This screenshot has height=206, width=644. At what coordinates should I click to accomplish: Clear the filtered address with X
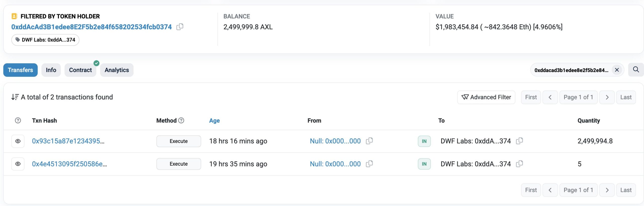[617, 70]
